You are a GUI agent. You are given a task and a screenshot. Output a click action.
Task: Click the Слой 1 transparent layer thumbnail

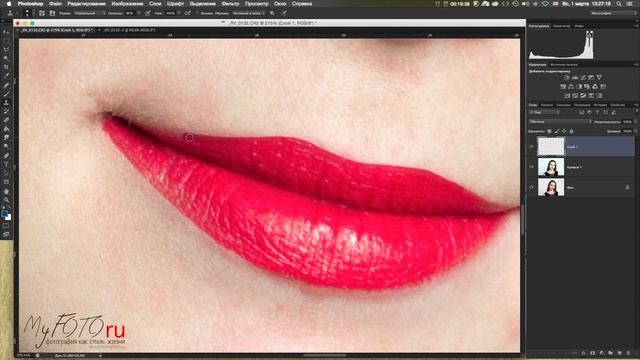(x=551, y=146)
